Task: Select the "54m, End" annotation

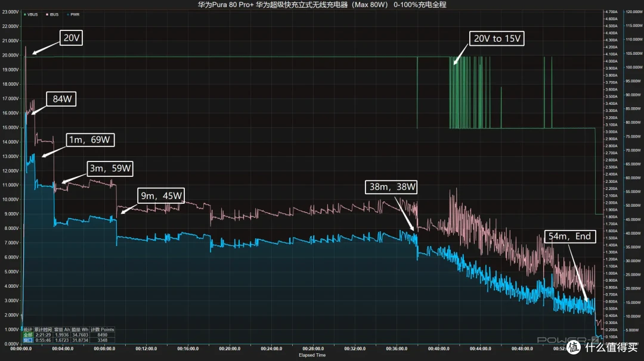Action: point(570,236)
